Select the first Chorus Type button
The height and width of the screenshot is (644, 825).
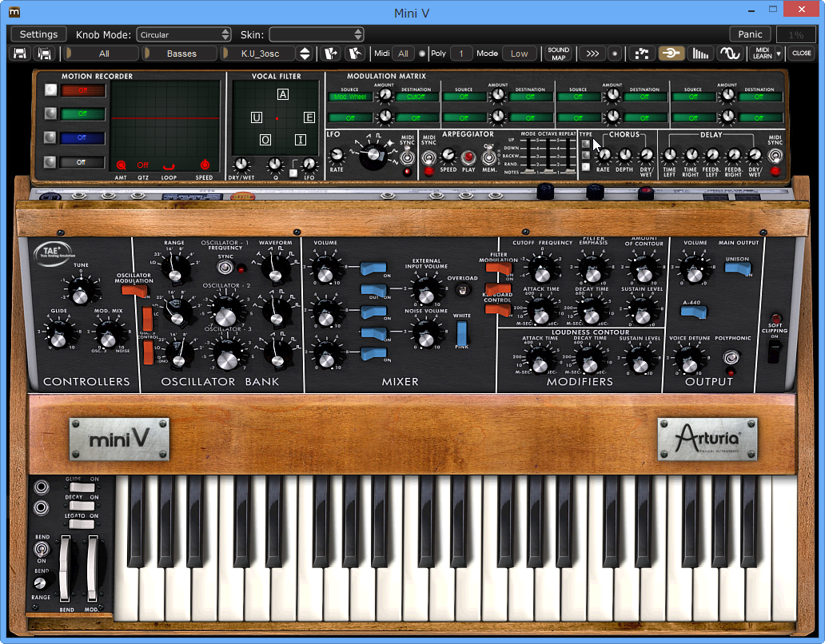tap(586, 144)
